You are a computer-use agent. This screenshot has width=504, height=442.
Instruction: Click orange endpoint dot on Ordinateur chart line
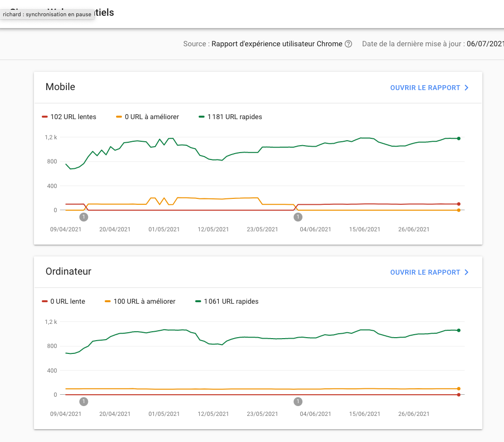tap(459, 389)
